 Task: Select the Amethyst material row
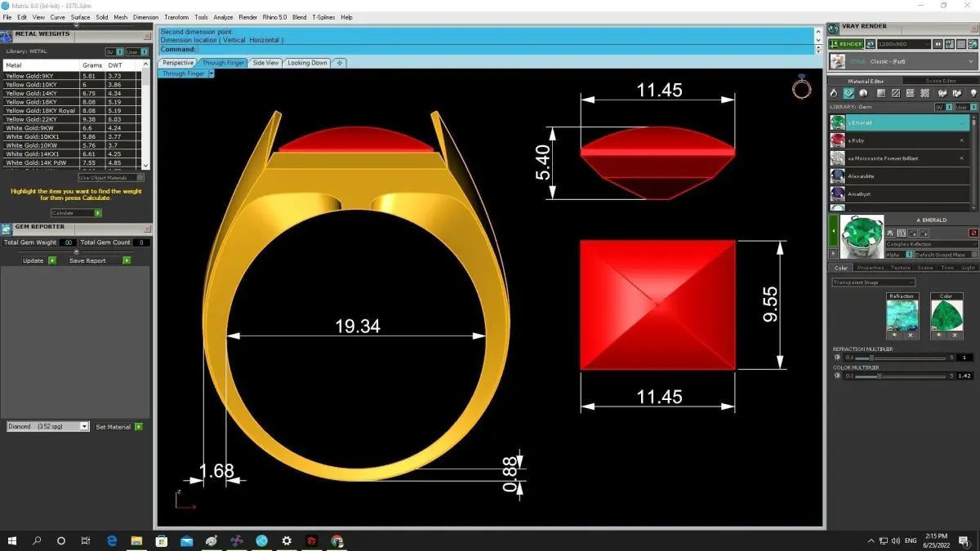901,194
